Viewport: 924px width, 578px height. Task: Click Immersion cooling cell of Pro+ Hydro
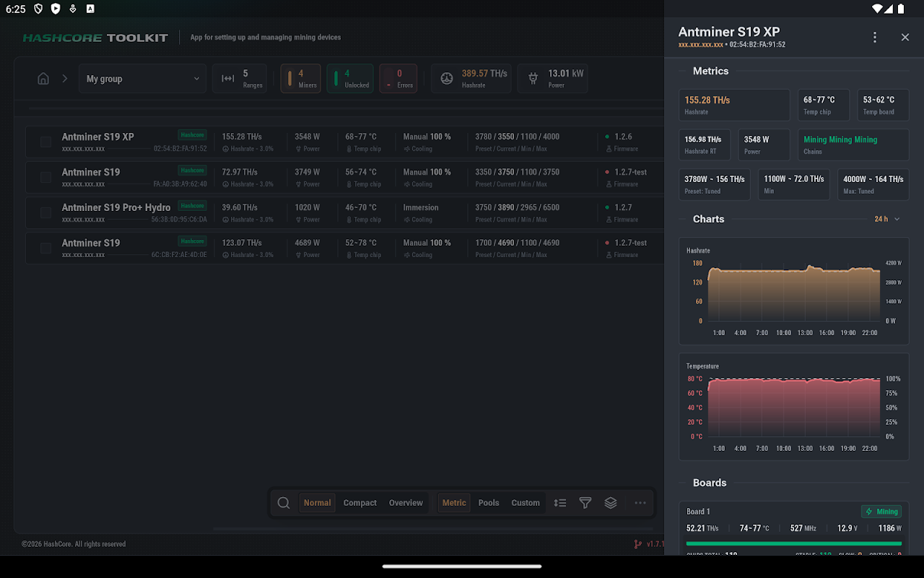tap(421, 212)
